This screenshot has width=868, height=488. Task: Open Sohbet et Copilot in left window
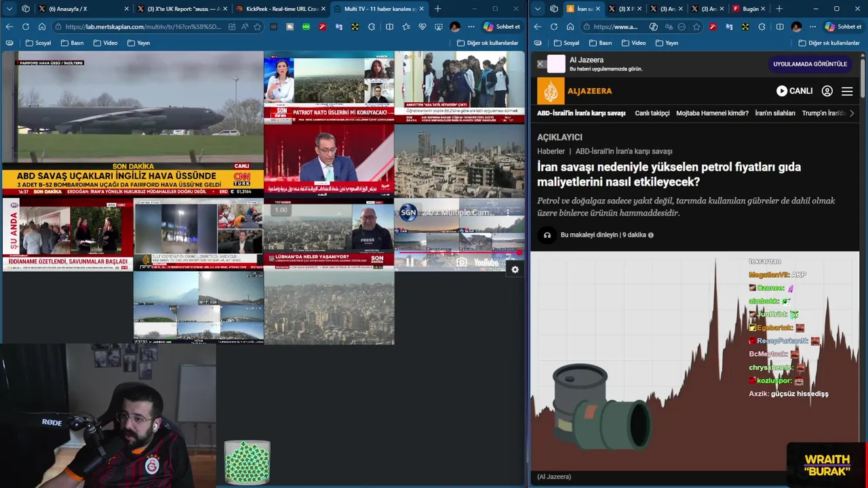(x=502, y=26)
